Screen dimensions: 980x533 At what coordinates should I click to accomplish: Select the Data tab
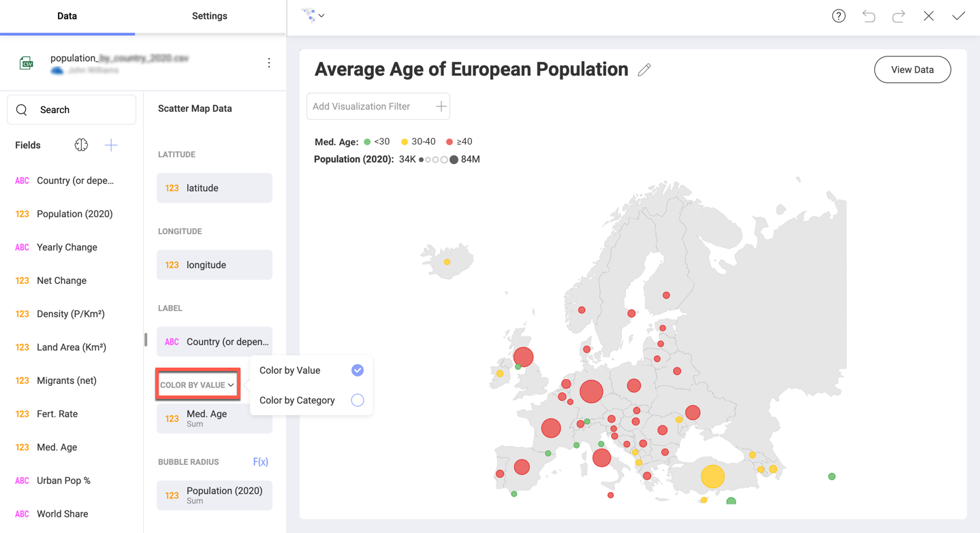coord(67,16)
